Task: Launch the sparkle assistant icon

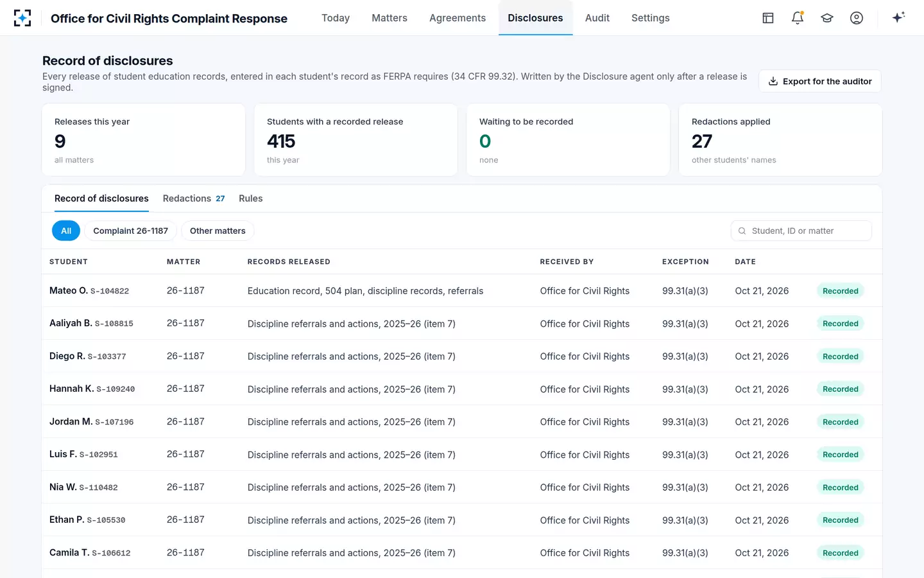Action: point(898,17)
